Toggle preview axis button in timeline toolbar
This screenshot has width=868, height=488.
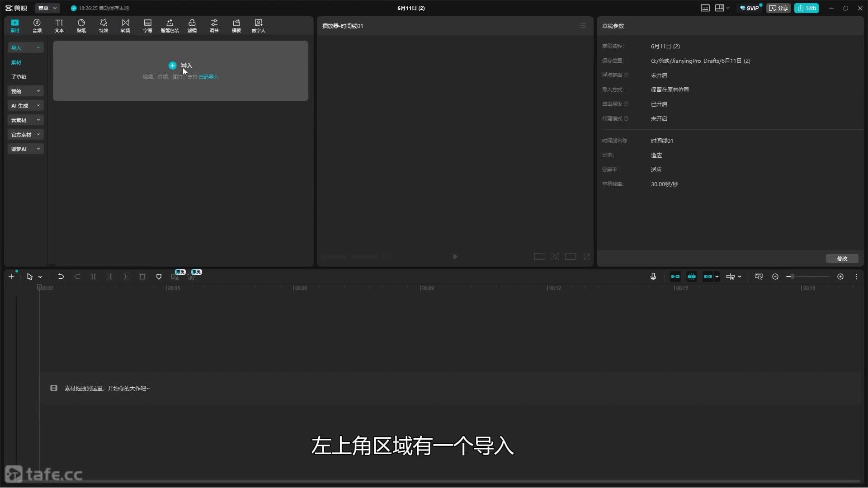731,277
